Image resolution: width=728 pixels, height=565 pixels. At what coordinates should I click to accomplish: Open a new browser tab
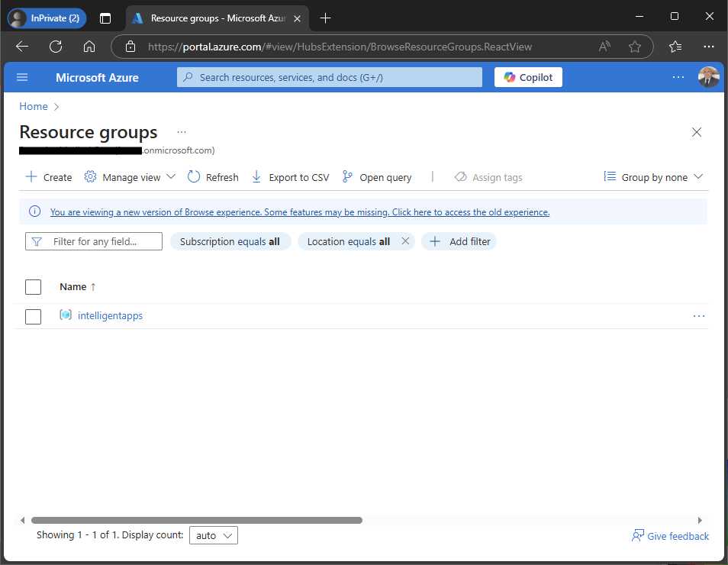(x=326, y=18)
